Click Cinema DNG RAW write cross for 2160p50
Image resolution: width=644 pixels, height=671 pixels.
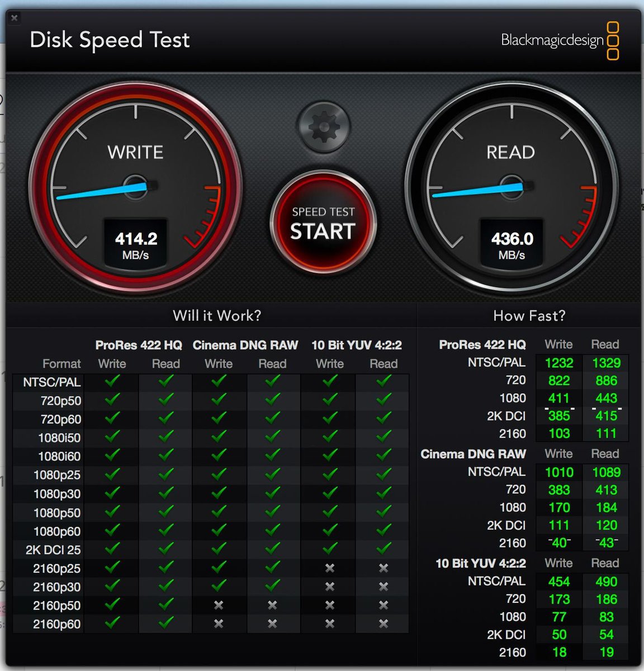click(x=219, y=606)
